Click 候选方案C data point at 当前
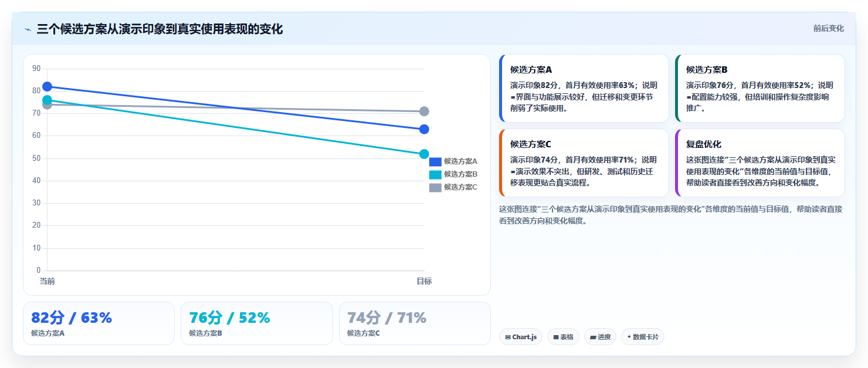Viewport: 868px width, 368px height. pyautogui.click(x=47, y=105)
